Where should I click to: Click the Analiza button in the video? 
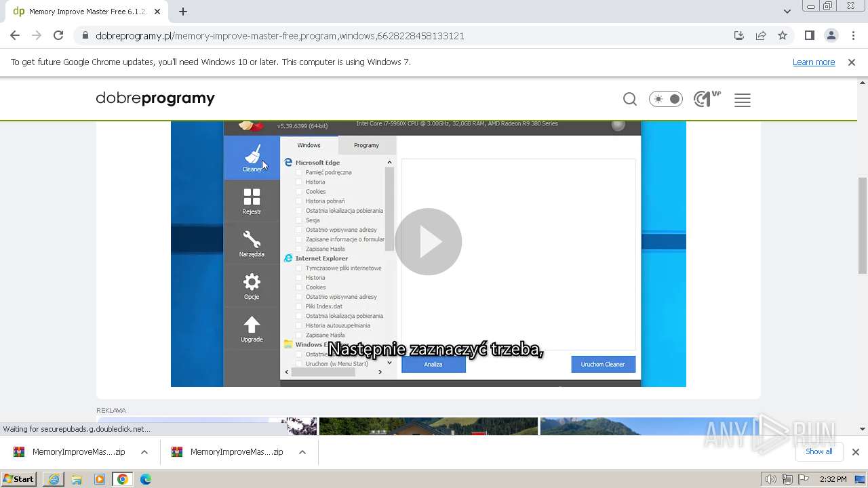click(433, 364)
